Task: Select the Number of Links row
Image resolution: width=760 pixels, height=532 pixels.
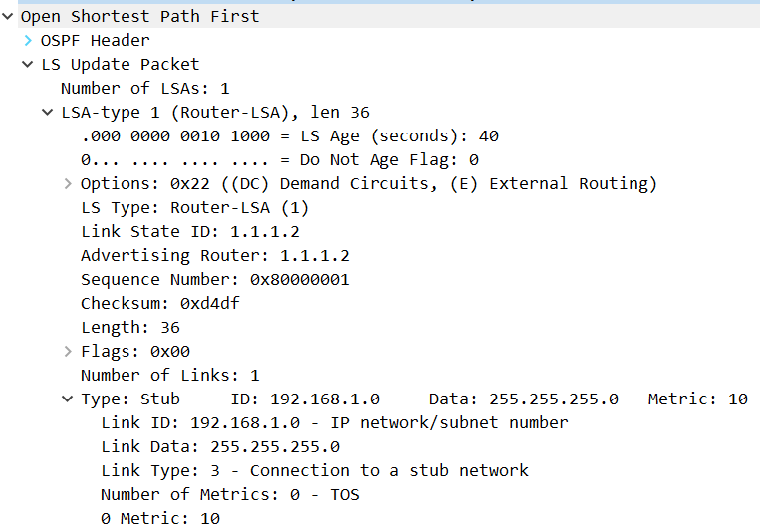Action: coord(170,375)
